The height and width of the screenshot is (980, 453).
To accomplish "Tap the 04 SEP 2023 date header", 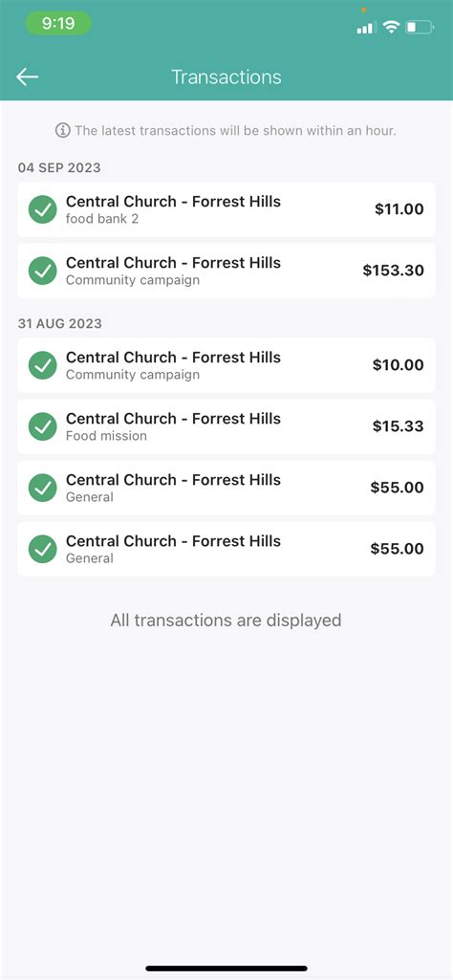I will pyautogui.click(x=59, y=167).
